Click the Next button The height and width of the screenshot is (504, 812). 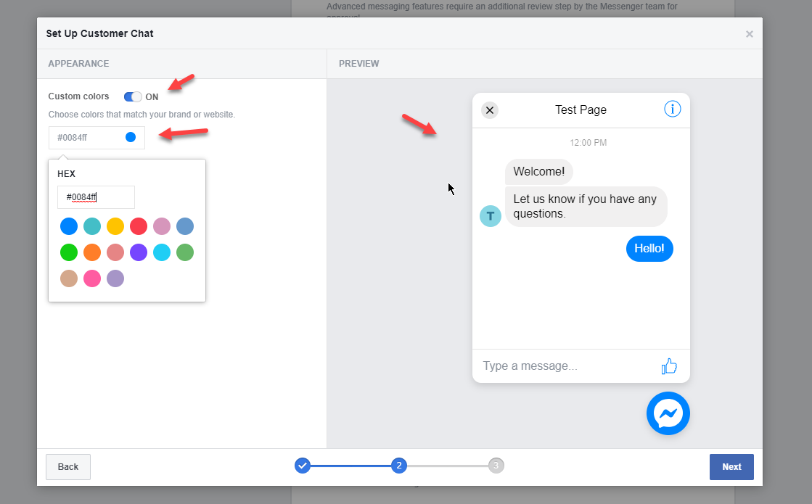(x=731, y=466)
